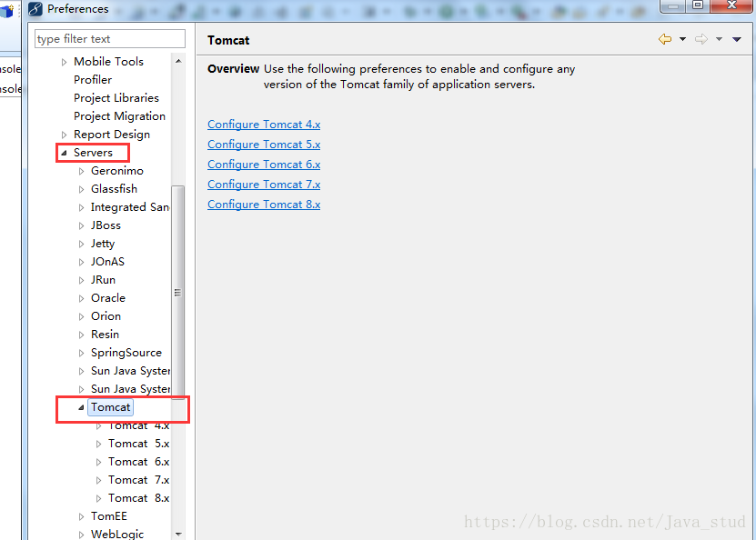Click the back navigation arrow icon
Screen dimensions: 756x540
[665, 39]
